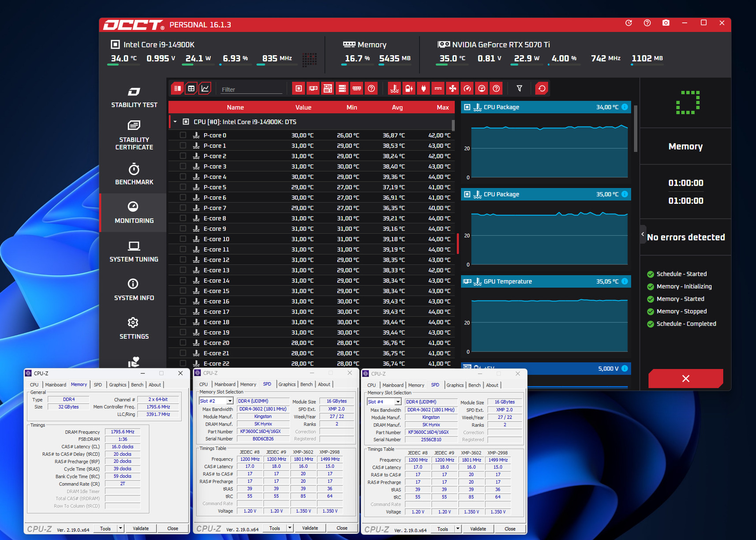756x540 pixels.
Task: Open Bench tab in CPU-Z Slot #4 window
Action: 475,385
